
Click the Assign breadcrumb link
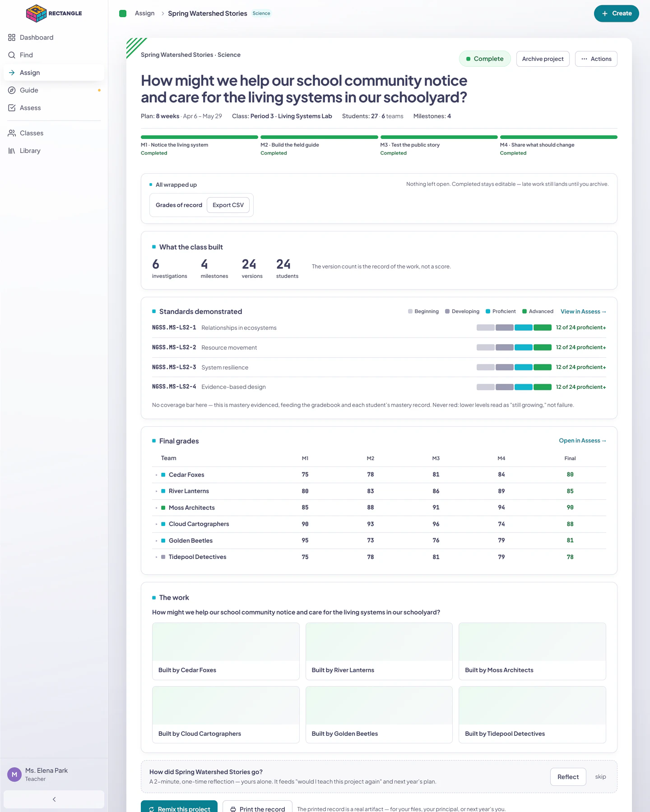coord(144,14)
